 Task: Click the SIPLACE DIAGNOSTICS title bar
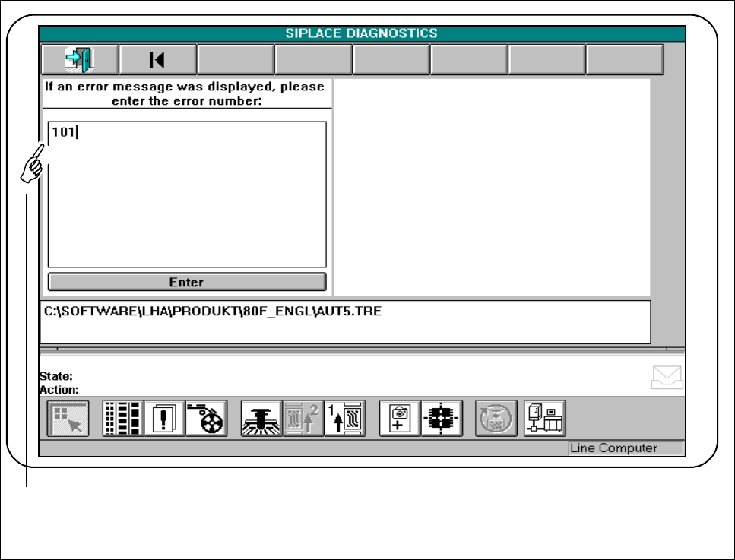pos(362,33)
